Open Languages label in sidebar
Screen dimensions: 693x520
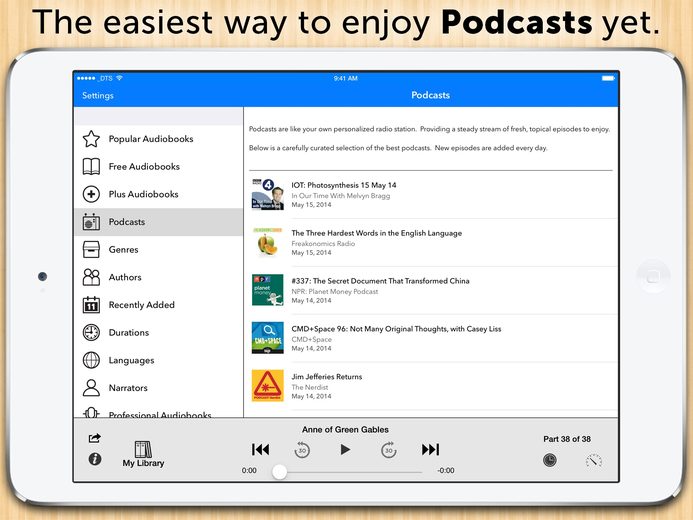131,361
